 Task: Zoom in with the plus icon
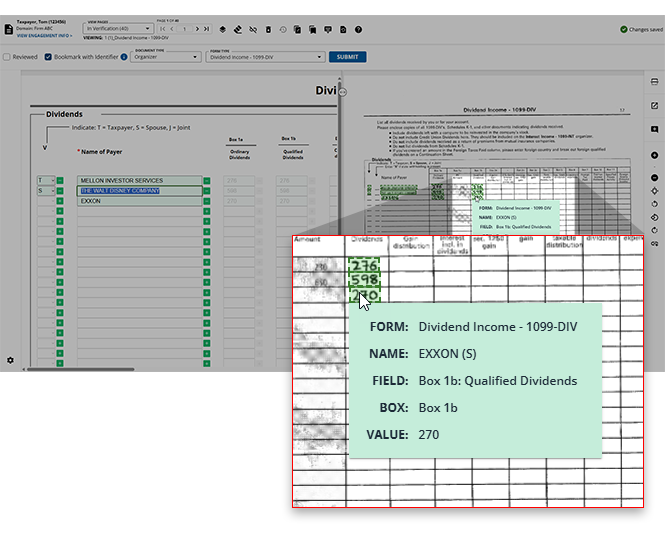point(654,155)
